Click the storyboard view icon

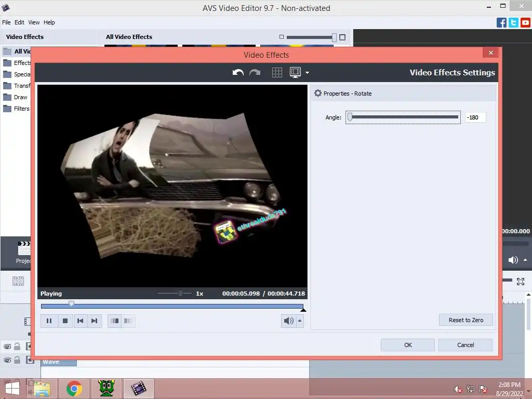pyautogui.click(x=18, y=281)
